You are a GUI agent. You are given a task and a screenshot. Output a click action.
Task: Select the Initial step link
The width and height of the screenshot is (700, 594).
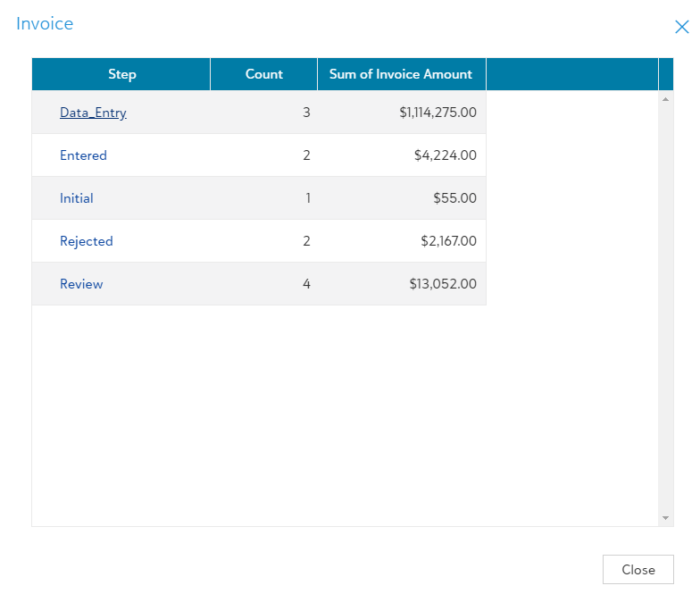[x=77, y=198]
